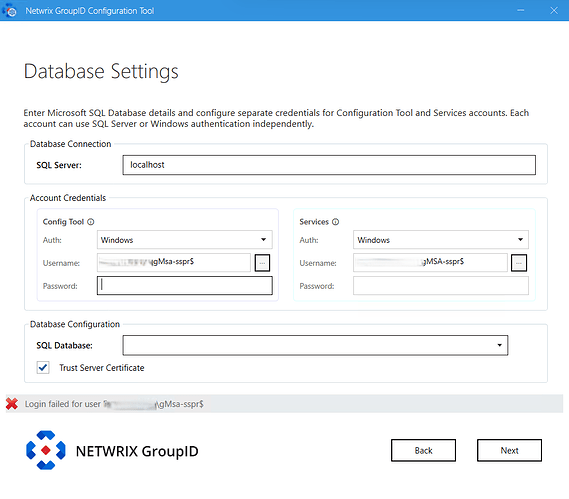Click the app icon in the title bar
569x499 pixels.
[10, 11]
